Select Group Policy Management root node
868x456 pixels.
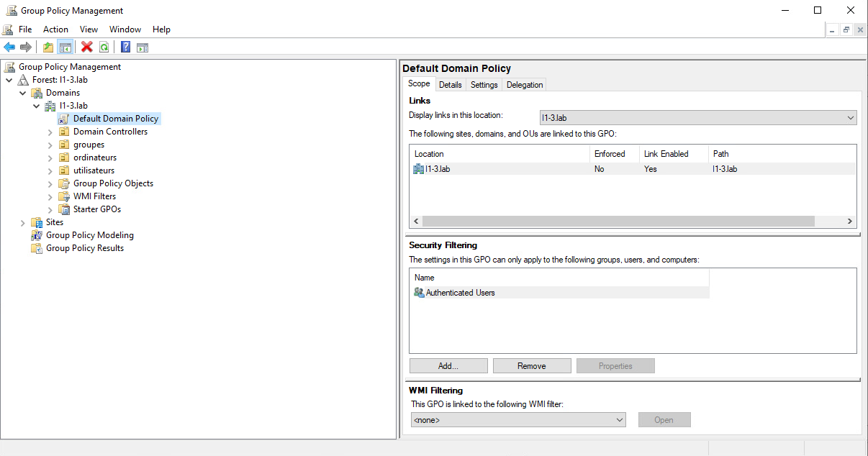[70, 67]
